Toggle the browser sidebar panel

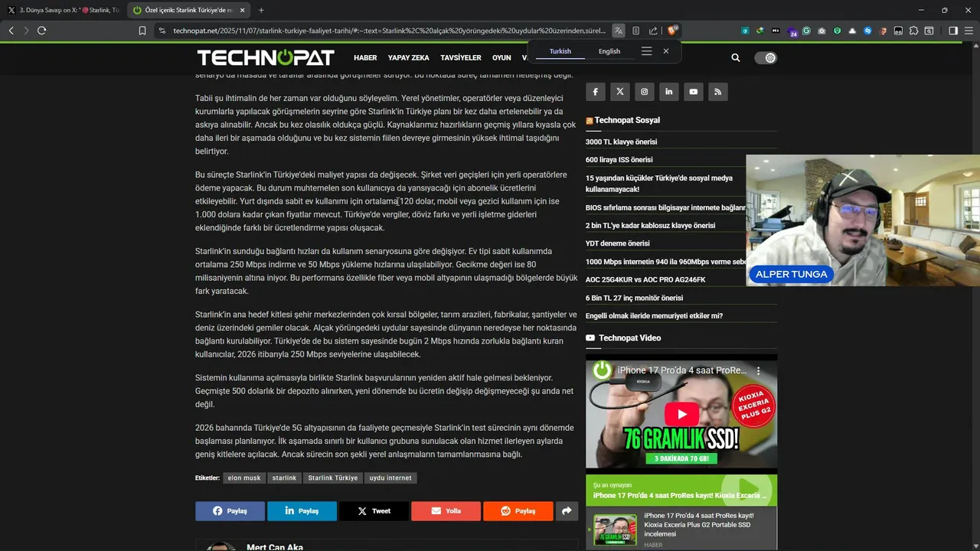coord(953,31)
